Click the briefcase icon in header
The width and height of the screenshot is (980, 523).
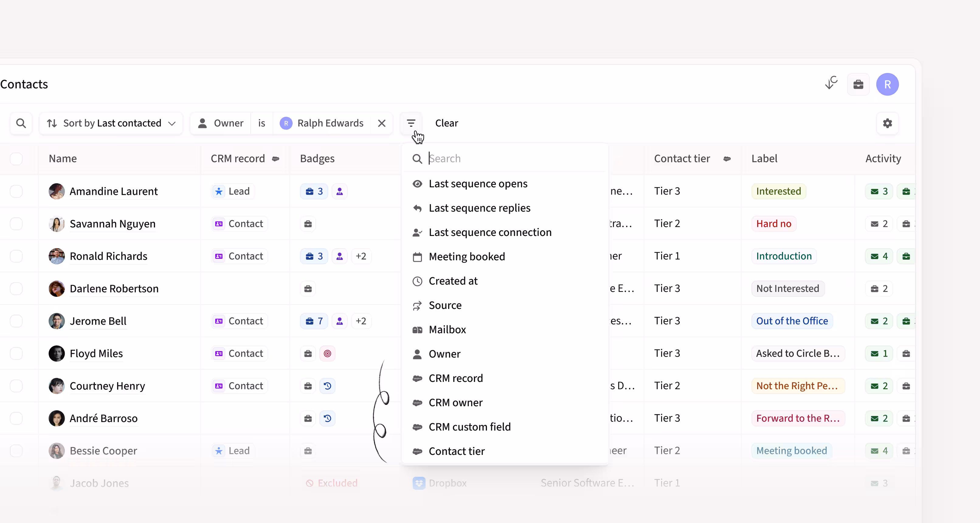click(858, 85)
